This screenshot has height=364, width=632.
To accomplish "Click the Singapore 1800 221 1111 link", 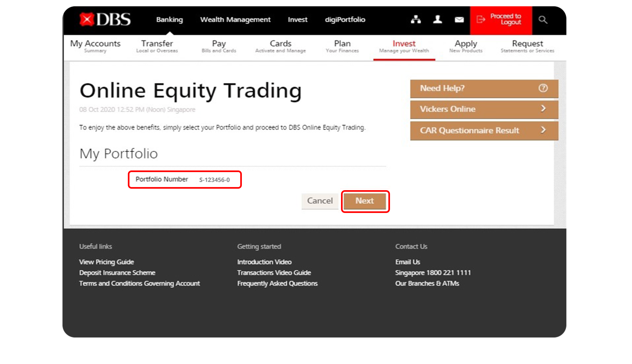I will [x=433, y=273].
